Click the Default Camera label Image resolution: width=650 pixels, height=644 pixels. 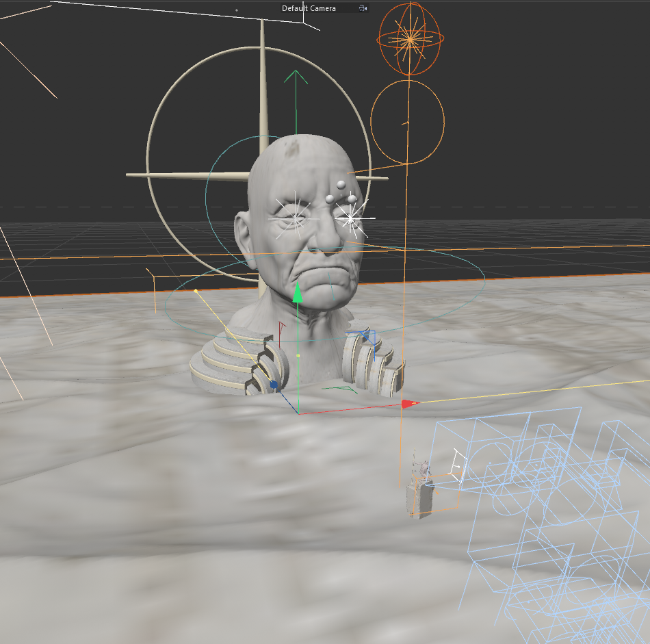pos(309,8)
